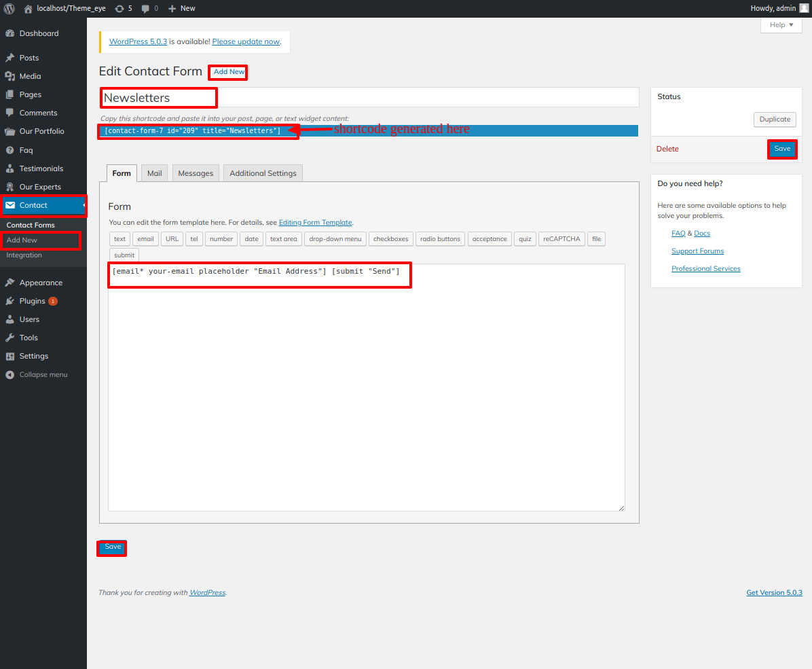Open the comments bubble icon in admin bar
This screenshot has width=812, height=669.
pos(145,8)
